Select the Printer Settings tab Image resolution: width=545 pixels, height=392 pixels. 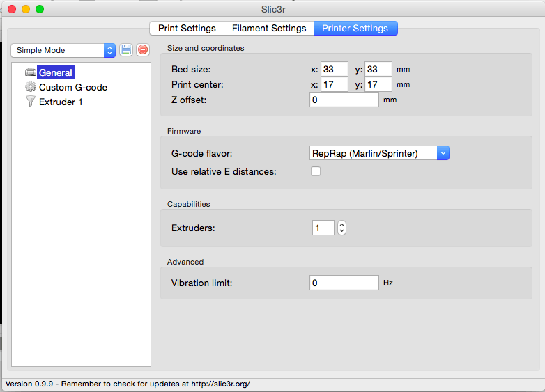pyautogui.click(x=355, y=28)
